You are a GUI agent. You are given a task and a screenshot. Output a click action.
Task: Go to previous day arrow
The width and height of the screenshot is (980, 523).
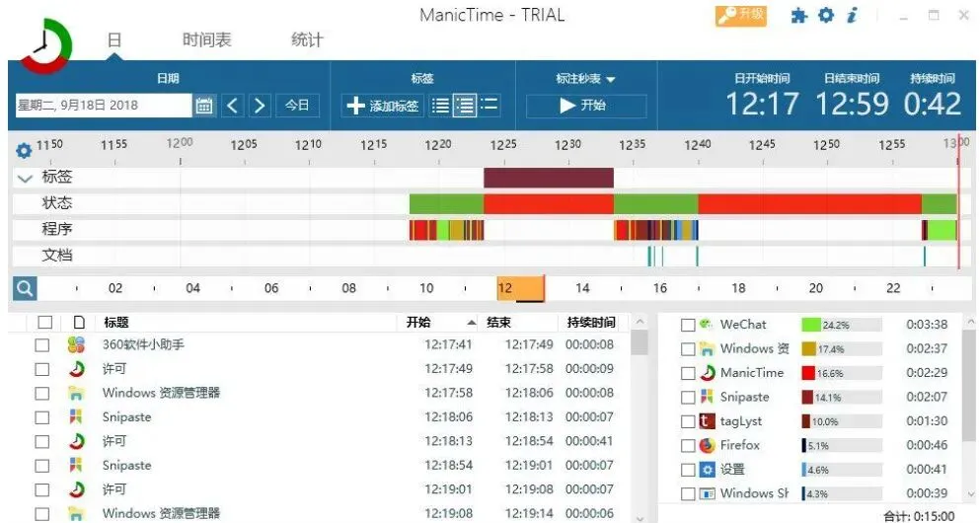tap(233, 105)
